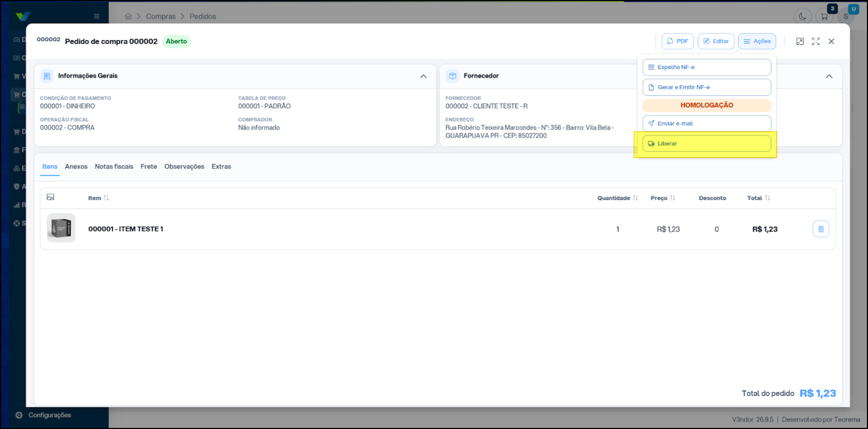The height and width of the screenshot is (429, 868).
Task: Go to Compras in breadcrumb
Action: coord(161,16)
